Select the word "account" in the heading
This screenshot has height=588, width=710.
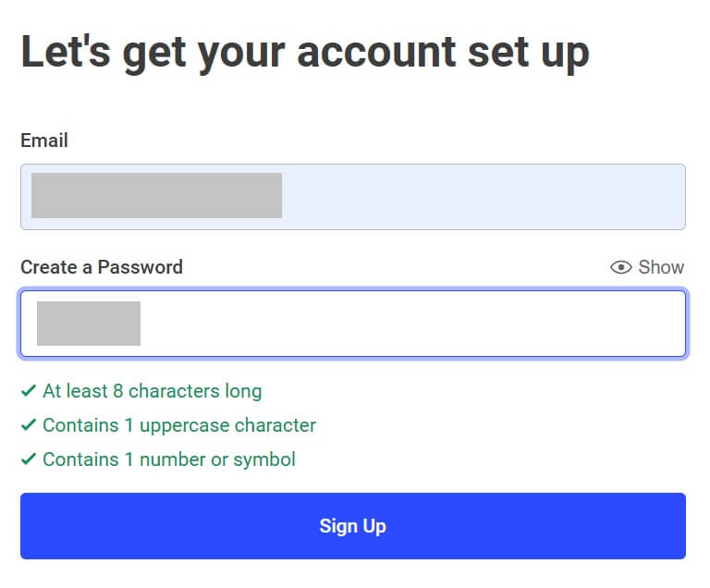[x=376, y=53]
